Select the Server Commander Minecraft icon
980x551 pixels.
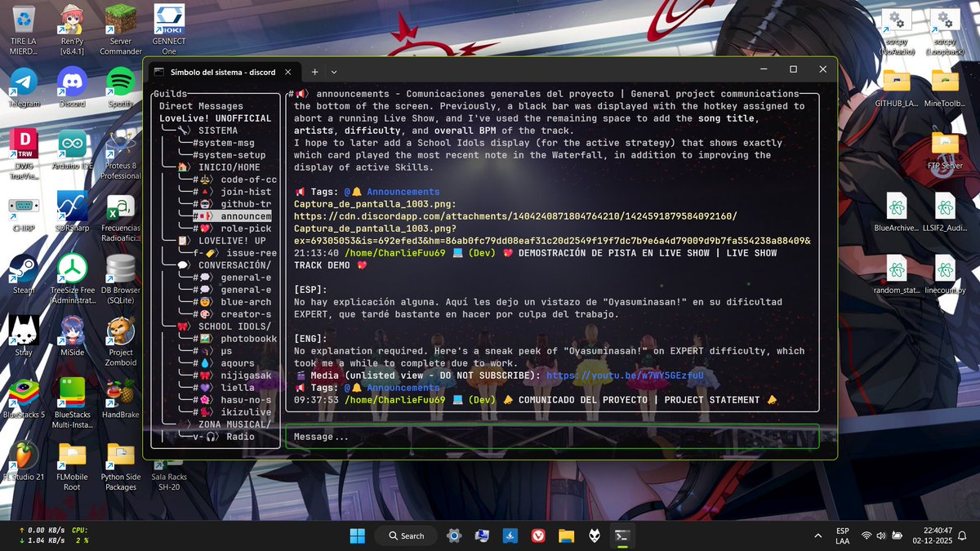click(121, 29)
